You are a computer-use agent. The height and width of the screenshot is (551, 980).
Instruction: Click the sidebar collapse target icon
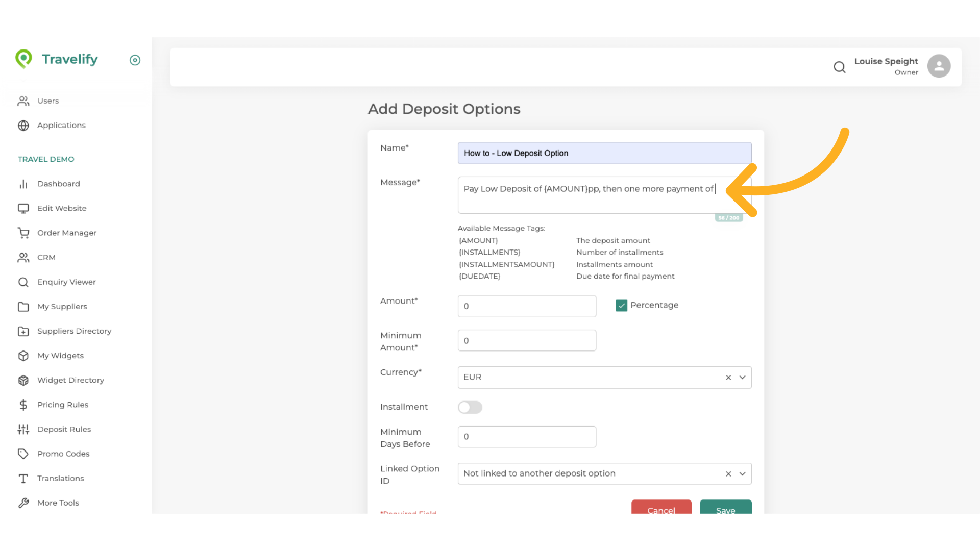[x=135, y=60]
